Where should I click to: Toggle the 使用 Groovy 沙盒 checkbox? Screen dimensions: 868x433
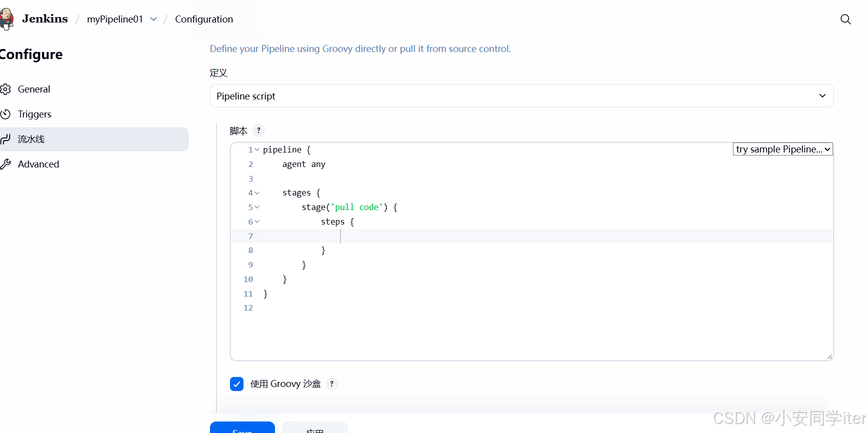236,384
